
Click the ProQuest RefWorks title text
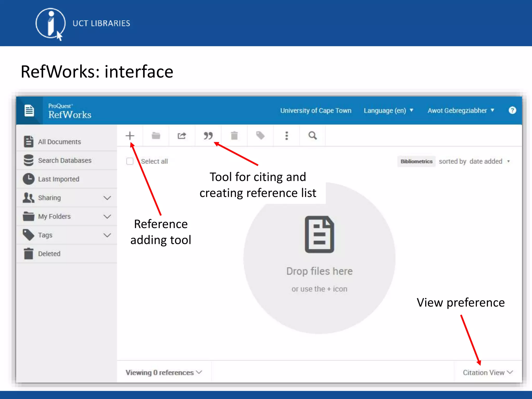pyautogui.click(x=70, y=111)
